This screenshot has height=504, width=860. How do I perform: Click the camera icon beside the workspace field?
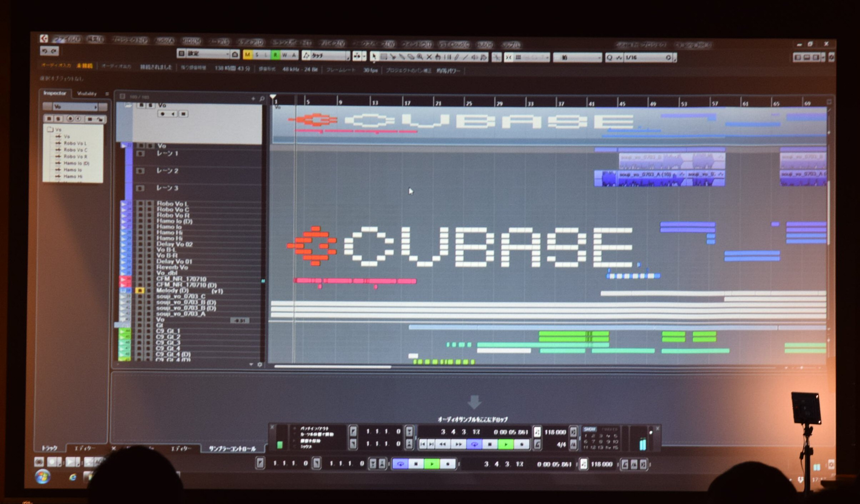point(235,54)
